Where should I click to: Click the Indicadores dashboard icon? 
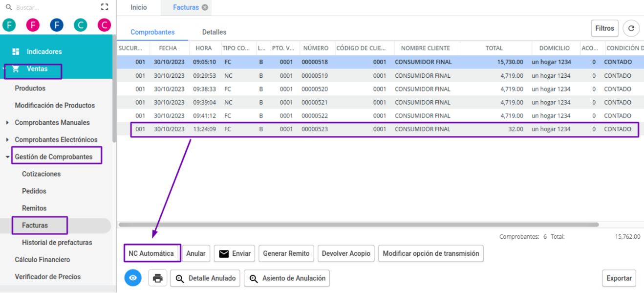[x=16, y=51]
